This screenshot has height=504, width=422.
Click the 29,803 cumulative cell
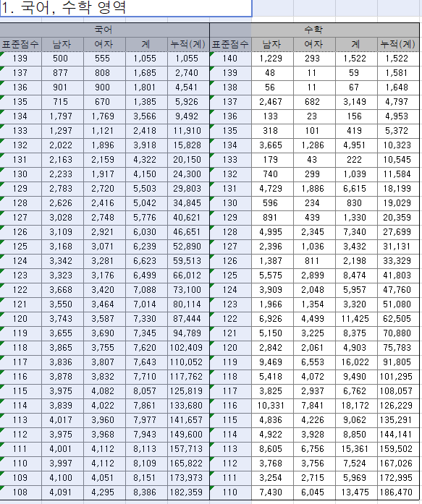pyautogui.click(x=188, y=189)
